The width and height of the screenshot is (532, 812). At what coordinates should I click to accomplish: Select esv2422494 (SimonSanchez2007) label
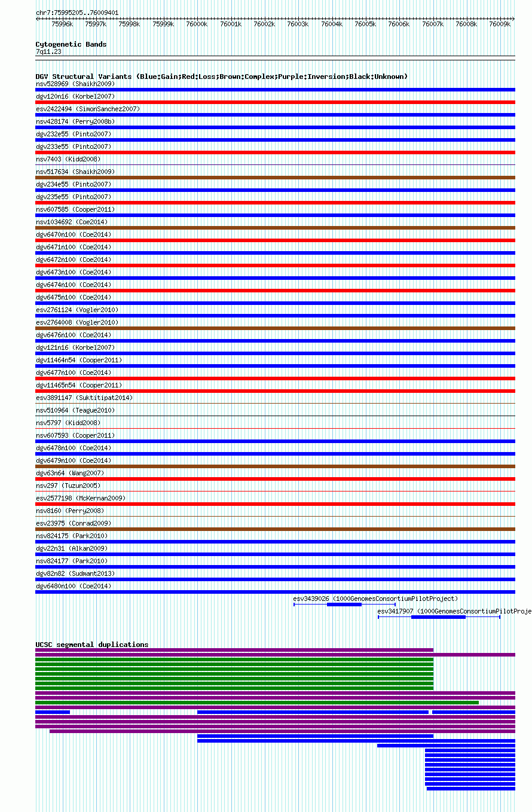[x=88, y=109]
